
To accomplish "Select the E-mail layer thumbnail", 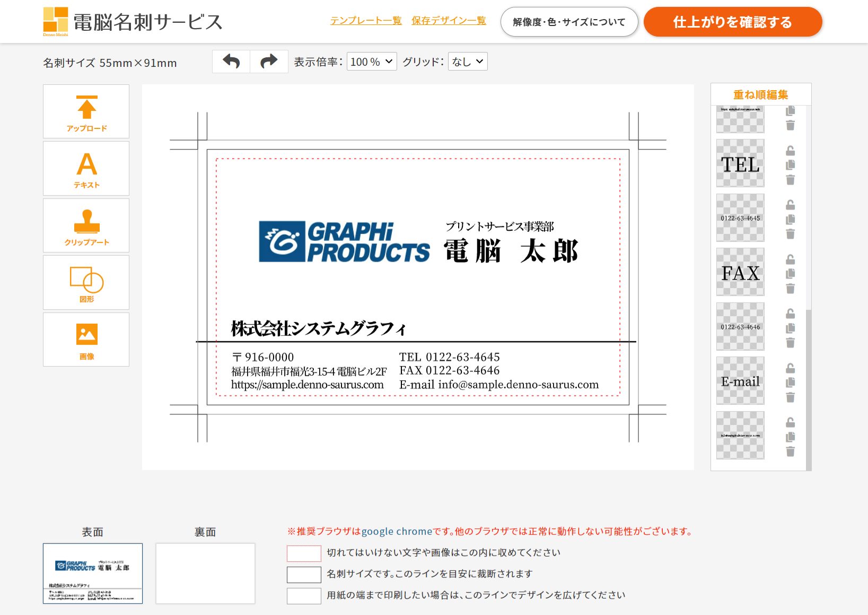I will coord(740,380).
